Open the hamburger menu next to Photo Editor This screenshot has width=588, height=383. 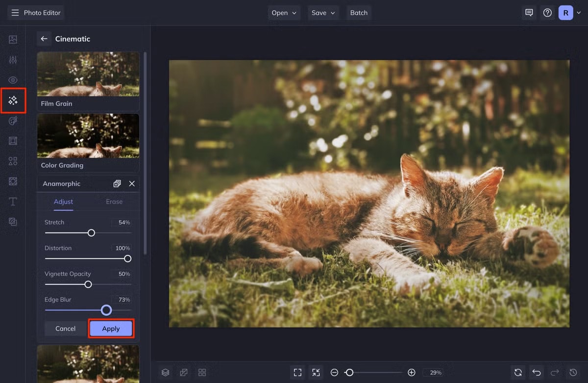(x=15, y=13)
